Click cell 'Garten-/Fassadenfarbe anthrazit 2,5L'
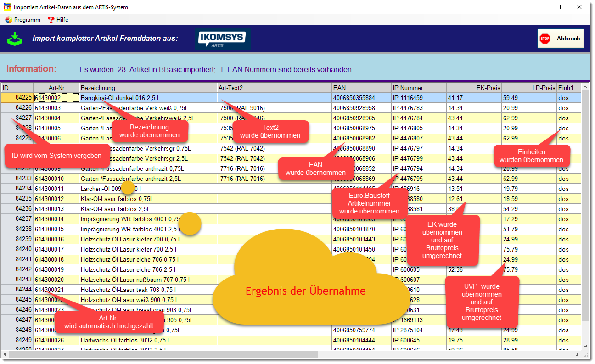 (x=148, y=179)
